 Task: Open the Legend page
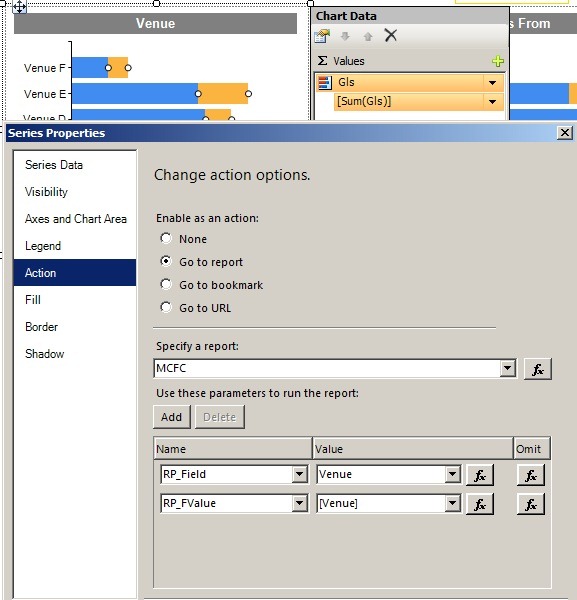coord(75,246)
